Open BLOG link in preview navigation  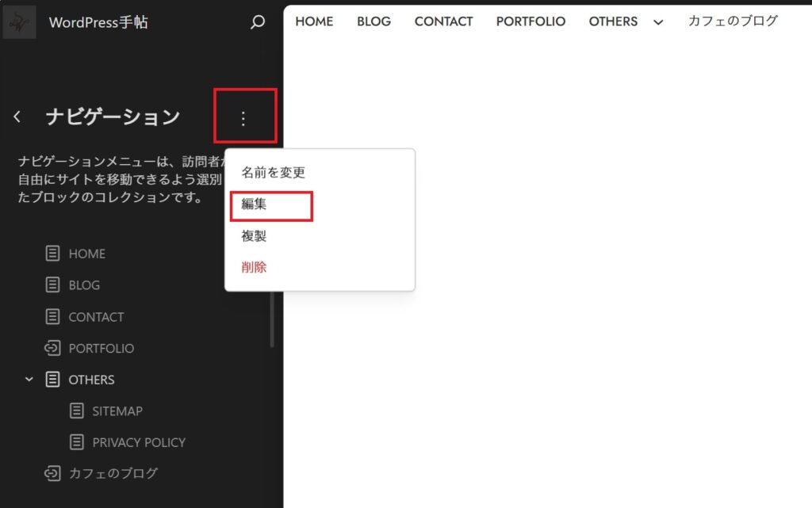coord(373,21)
